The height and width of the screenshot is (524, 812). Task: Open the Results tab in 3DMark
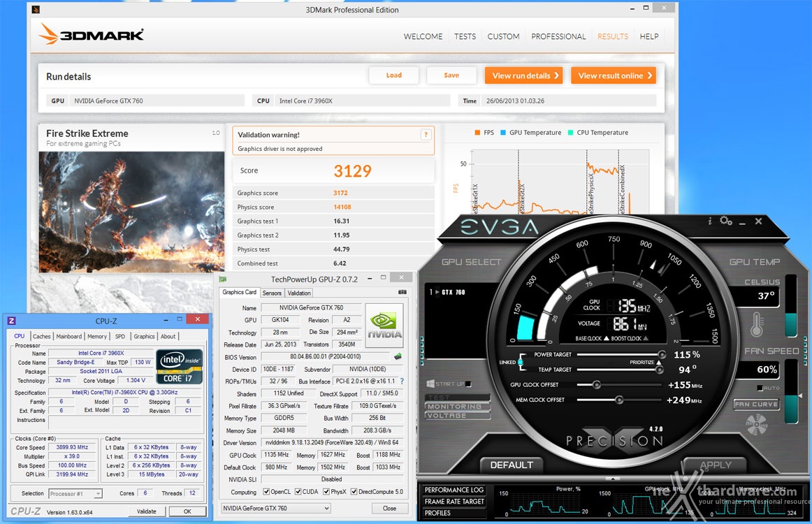pyautogui.click(x=613, y=37)
